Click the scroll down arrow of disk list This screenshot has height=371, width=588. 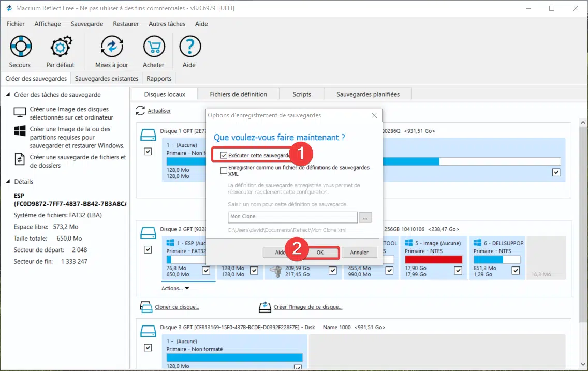pyautogui.click(x=583, y=364)
